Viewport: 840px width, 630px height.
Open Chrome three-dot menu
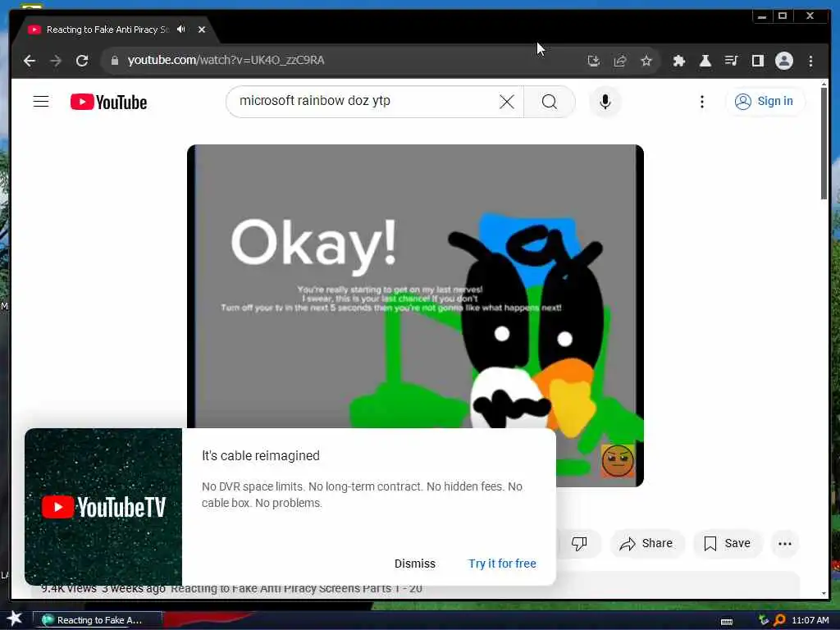coord(810,61)
